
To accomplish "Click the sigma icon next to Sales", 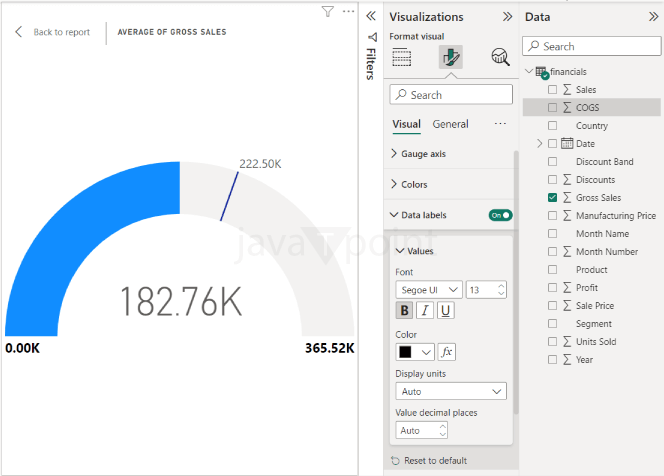I will (x=567, y=89).
